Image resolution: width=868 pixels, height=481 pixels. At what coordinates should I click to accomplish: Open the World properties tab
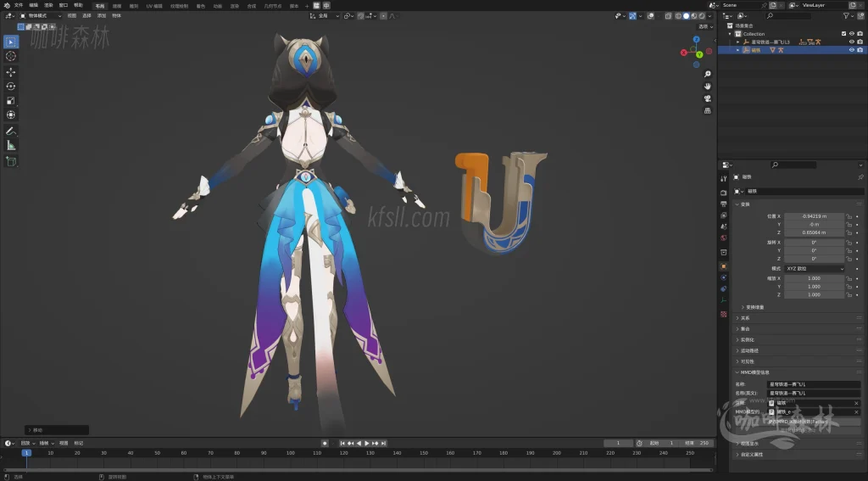tap(724, 238)
